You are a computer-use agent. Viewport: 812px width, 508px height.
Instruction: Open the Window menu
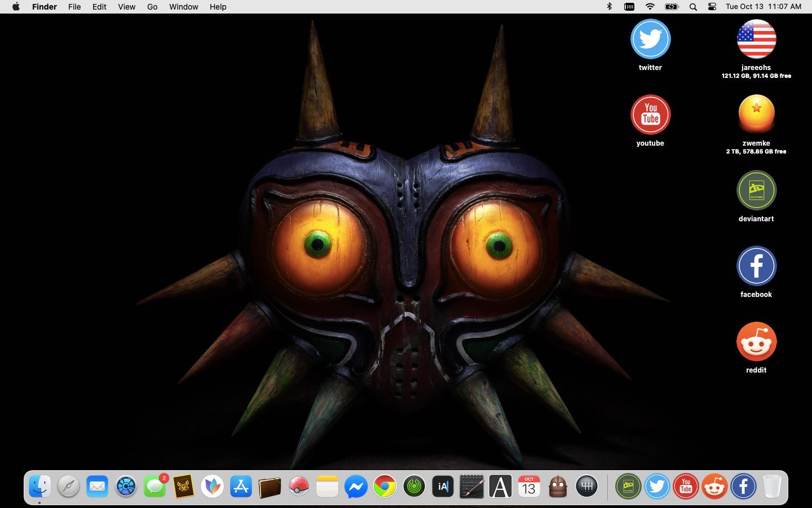pyautogui.click(x=184, y=7)
